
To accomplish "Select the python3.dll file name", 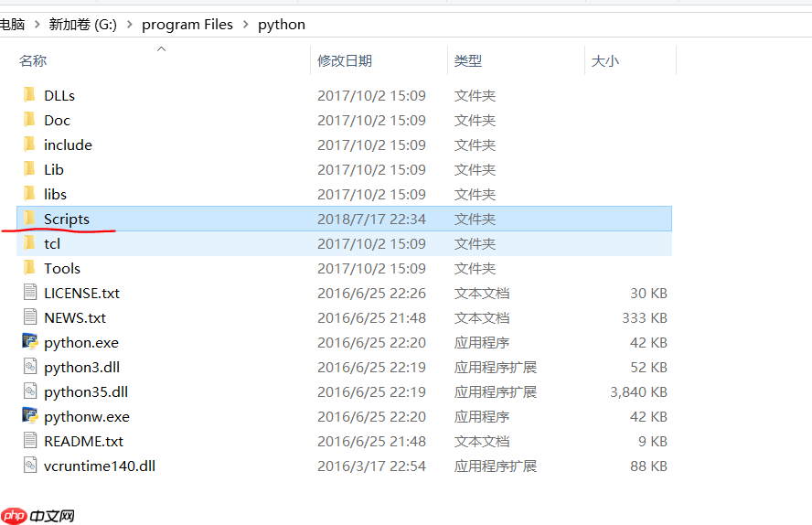I will 81,368.
